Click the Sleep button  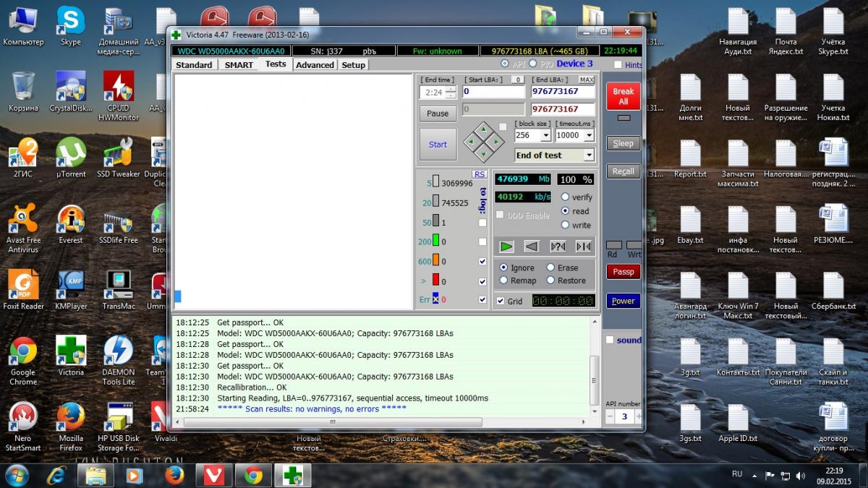(623, 143)
